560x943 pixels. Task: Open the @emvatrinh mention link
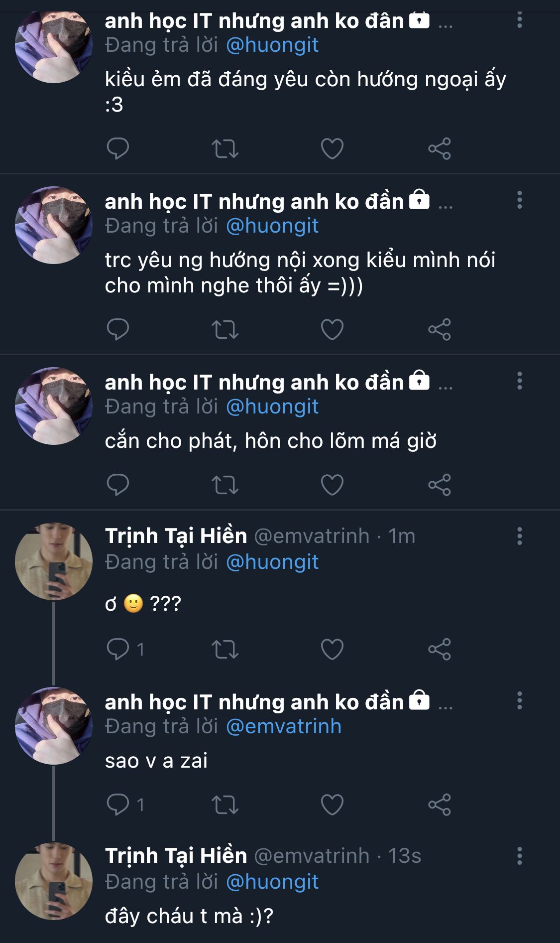click(x=284, y=726)
